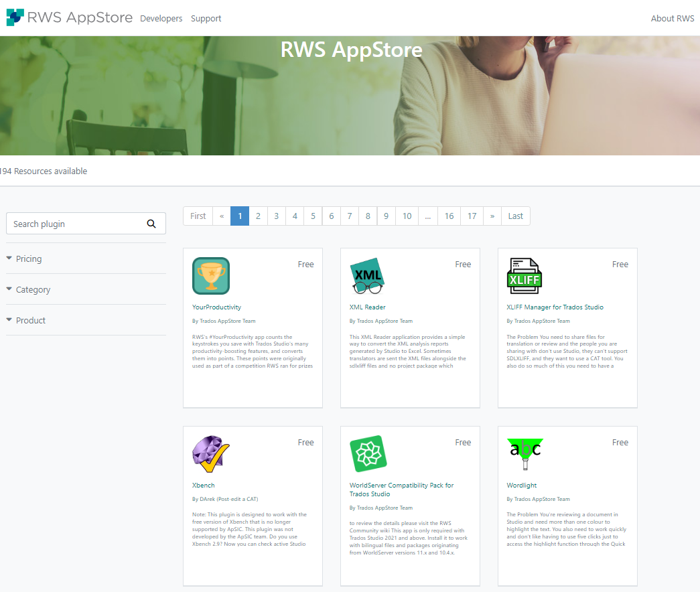Jump to the Last results page
700x592 pixels.
coord(515,216)
